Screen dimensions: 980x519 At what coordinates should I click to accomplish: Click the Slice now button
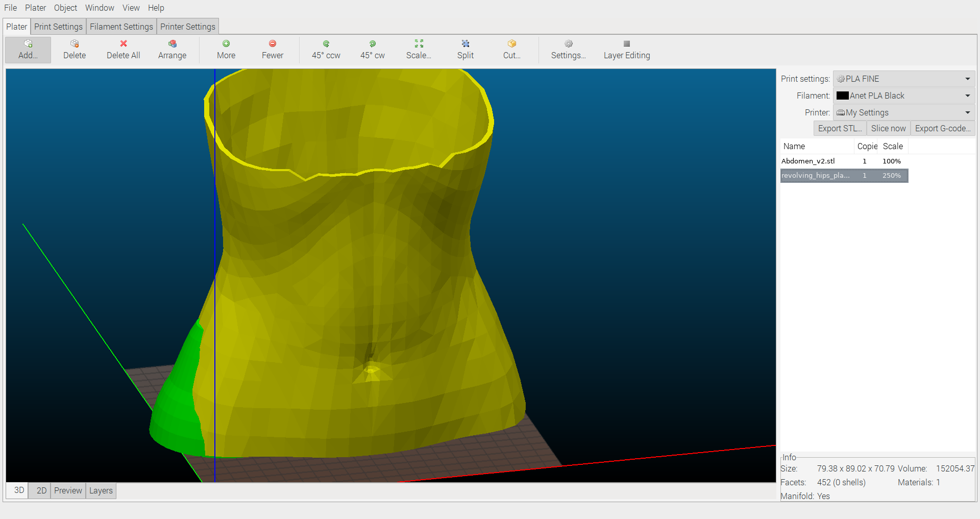889,129
